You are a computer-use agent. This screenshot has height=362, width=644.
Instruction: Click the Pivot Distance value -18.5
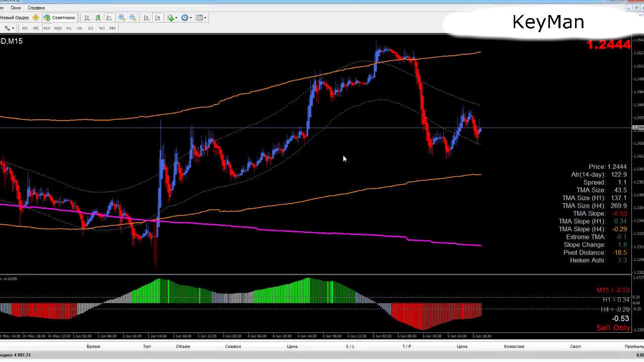click(618, 252)
